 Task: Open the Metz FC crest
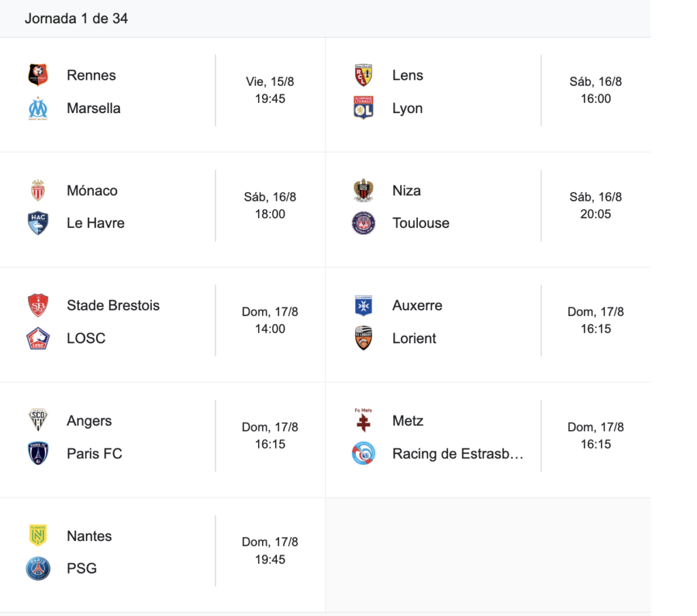[363, 420]
